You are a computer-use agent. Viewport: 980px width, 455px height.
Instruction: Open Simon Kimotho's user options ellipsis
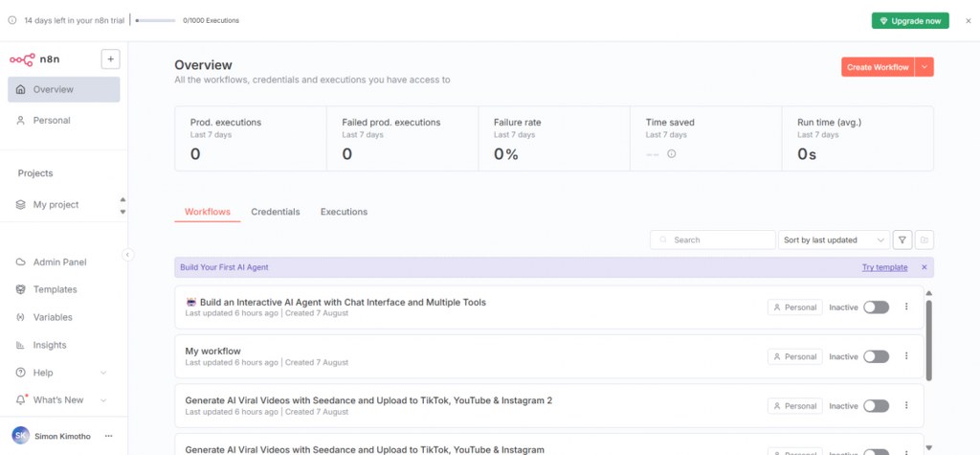tap(109, 436)
